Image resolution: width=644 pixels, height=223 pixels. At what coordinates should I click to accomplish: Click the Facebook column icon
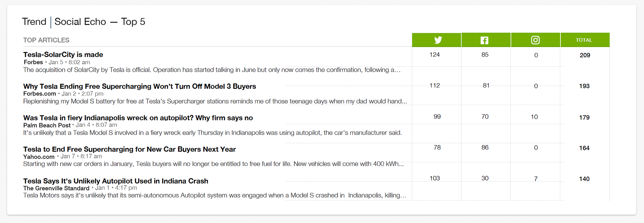(x=484, y=40)
